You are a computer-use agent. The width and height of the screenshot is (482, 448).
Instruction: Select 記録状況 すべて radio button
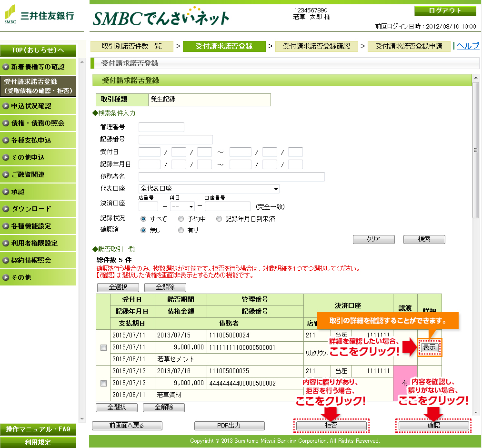tap(143, 219)
